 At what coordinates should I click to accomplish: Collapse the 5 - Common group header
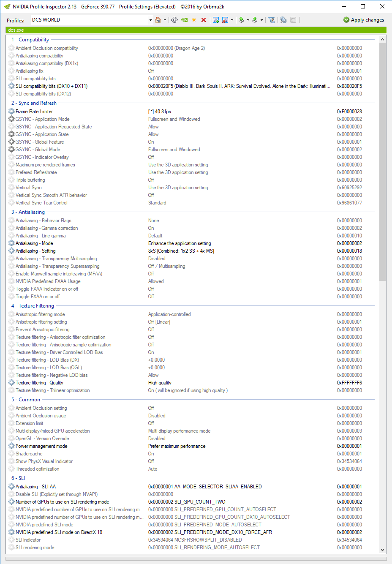click(x=26, y=400)
